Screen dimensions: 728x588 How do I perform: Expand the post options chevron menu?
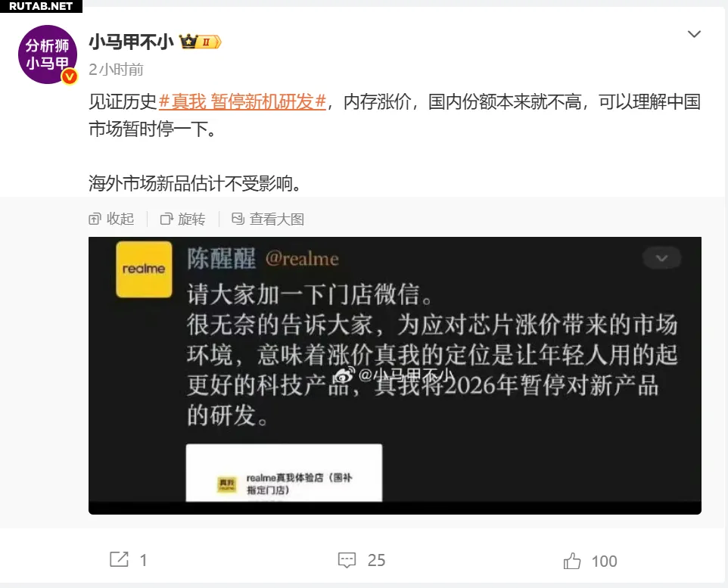tap(694, 34)
